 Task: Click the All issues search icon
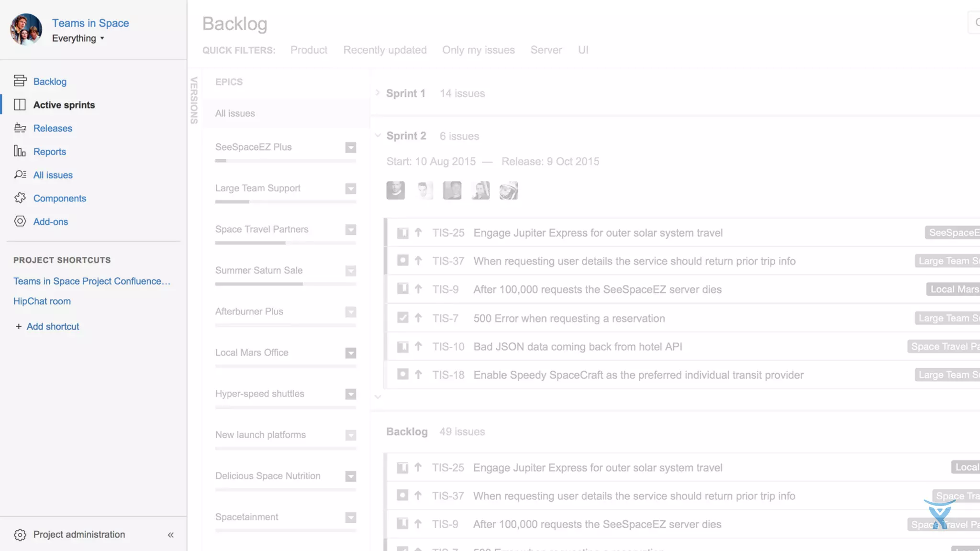[x=20, y=175]
